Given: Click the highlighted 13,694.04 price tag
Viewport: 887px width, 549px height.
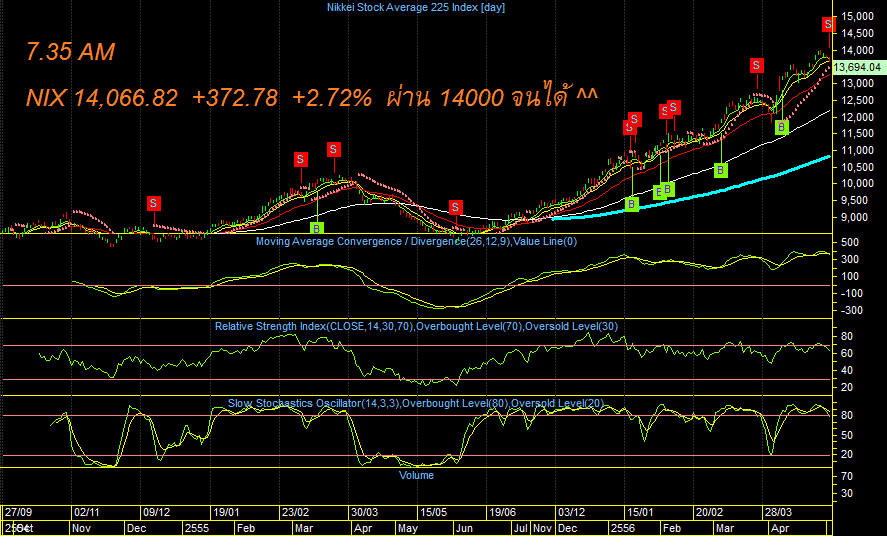Looking at the screenshot, I should pyautogui.click(x=858, y=67).
